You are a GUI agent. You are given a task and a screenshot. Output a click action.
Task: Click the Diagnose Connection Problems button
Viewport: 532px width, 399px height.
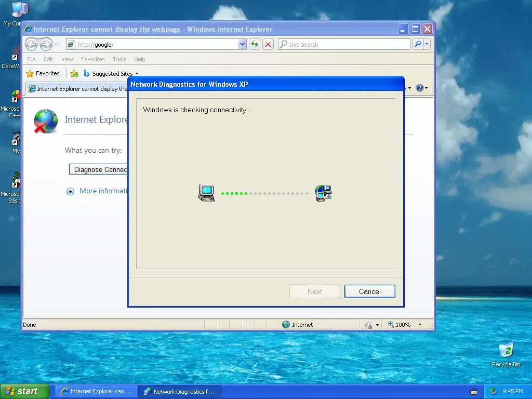coord(98,170)
